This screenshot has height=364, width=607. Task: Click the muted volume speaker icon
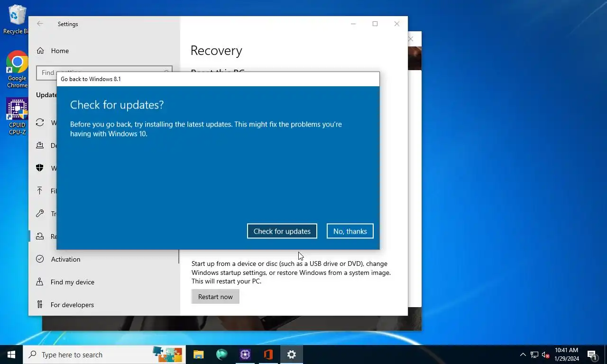click(545, 355)
